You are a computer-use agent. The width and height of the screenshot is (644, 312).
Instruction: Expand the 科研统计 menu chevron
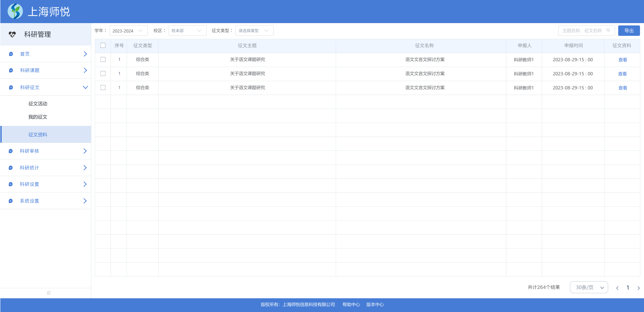tap(85, 168)
